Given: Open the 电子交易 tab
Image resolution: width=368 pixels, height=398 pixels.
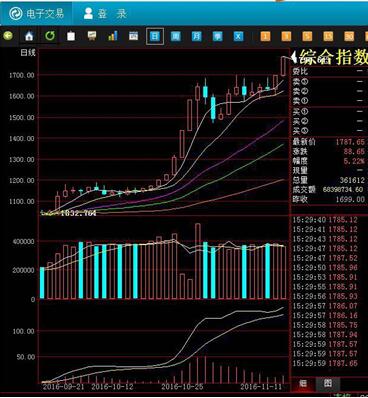Looking at the screenshot, I should pos(36,14).
